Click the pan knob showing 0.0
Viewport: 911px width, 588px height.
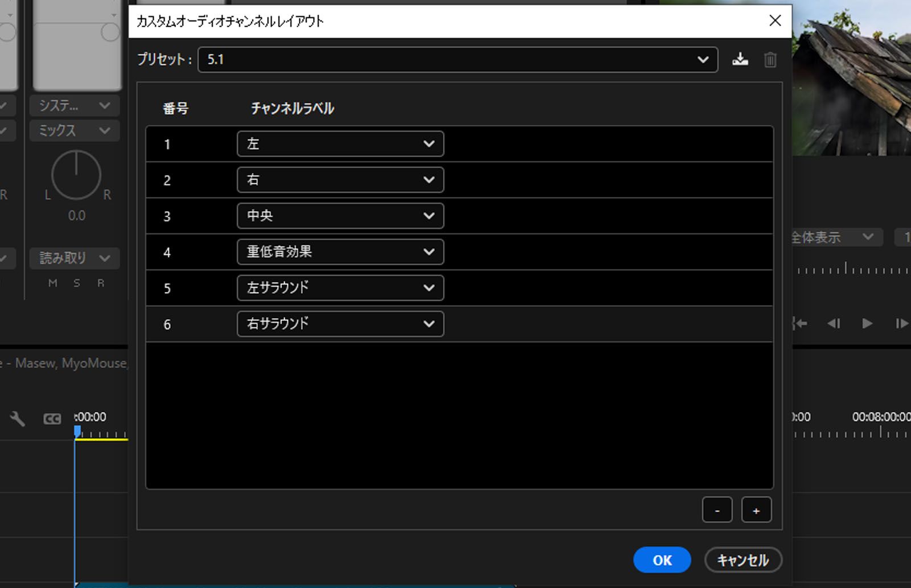(76, 176)
